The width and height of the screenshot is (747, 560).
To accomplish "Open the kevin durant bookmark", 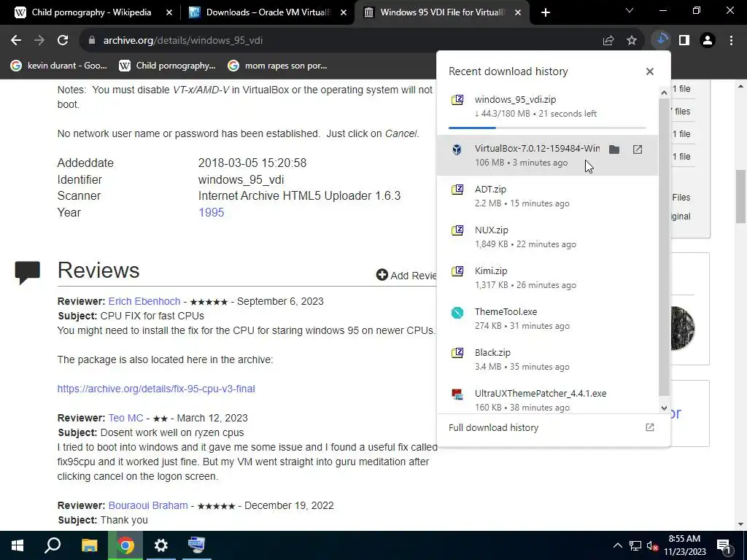I will [58, 66].
